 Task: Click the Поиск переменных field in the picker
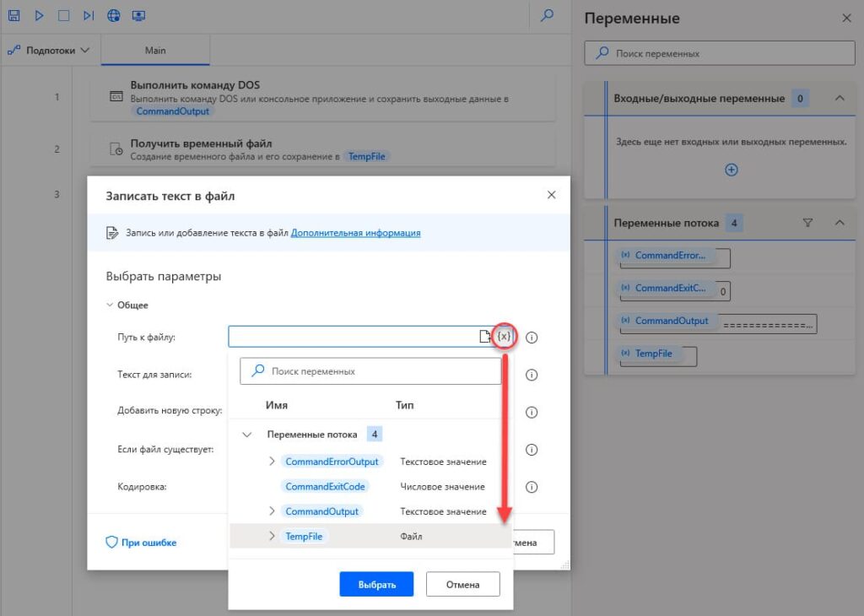pos(380,371)
